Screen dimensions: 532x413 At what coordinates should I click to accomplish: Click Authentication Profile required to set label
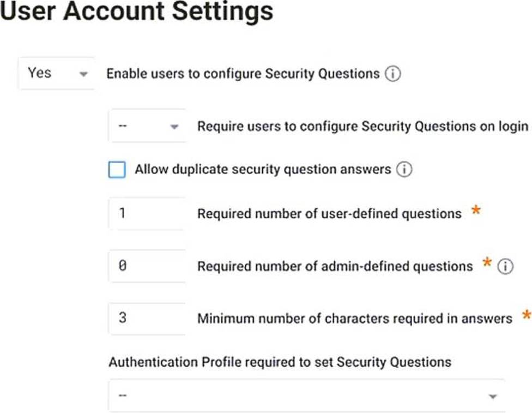[280, 362]
